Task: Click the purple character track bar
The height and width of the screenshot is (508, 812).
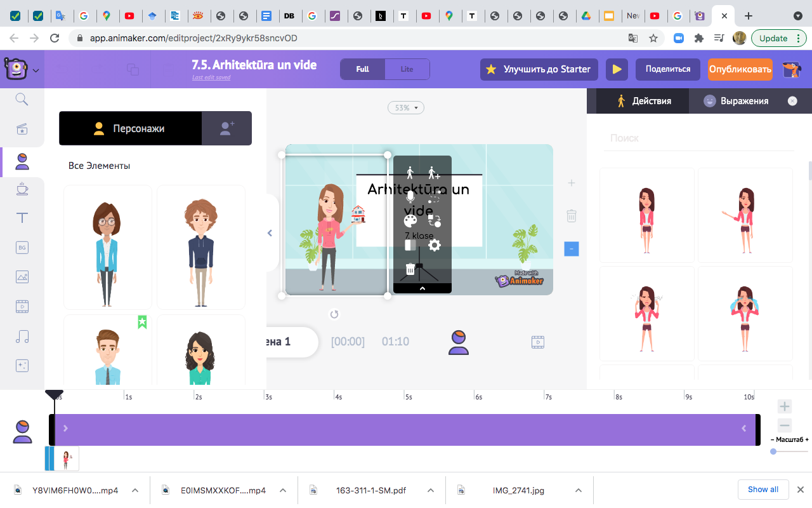Action: coord(405,429)
